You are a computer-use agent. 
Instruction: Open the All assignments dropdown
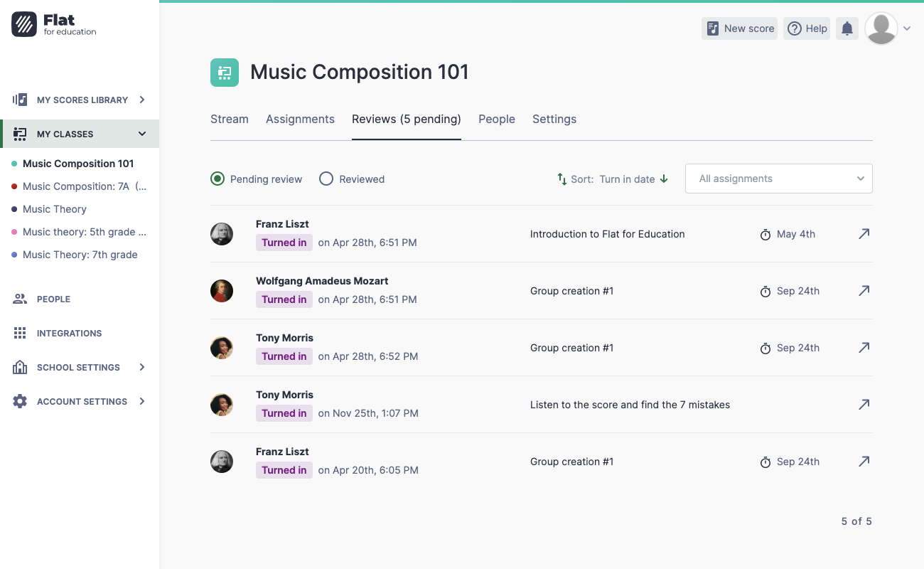pos(778,179)
